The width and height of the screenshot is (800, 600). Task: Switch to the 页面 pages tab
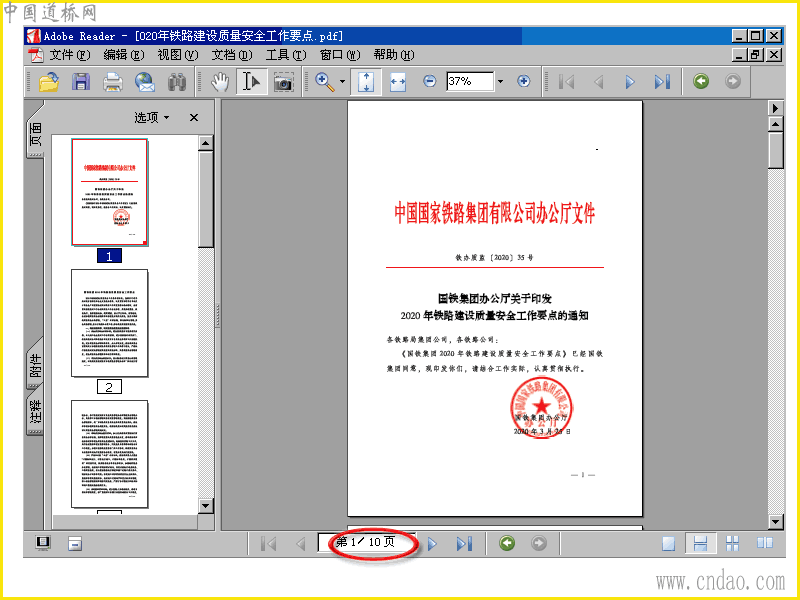35,134
